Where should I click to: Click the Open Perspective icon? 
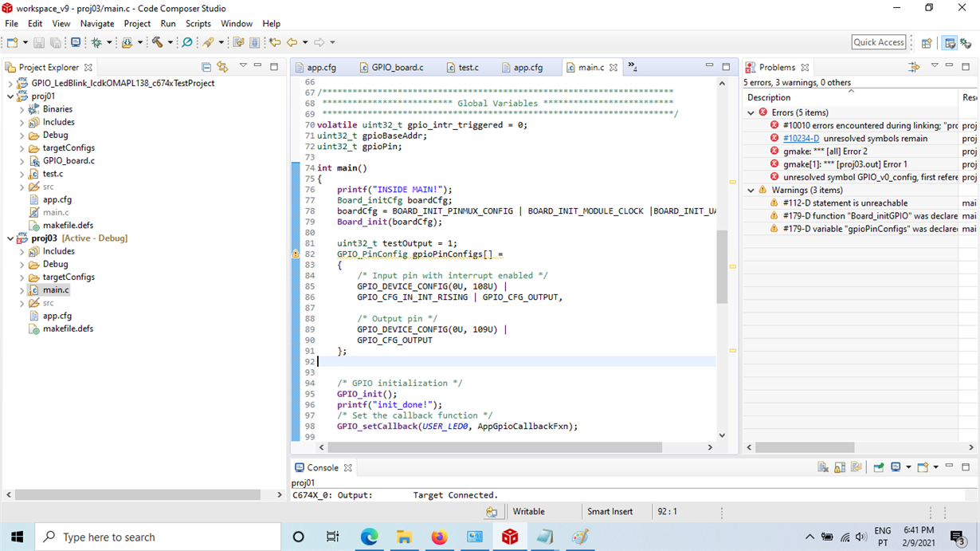(x=927, y=43)
